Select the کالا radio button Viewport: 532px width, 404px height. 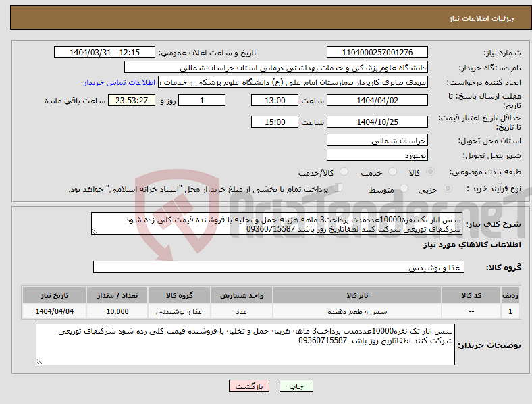tap(430, 172)
